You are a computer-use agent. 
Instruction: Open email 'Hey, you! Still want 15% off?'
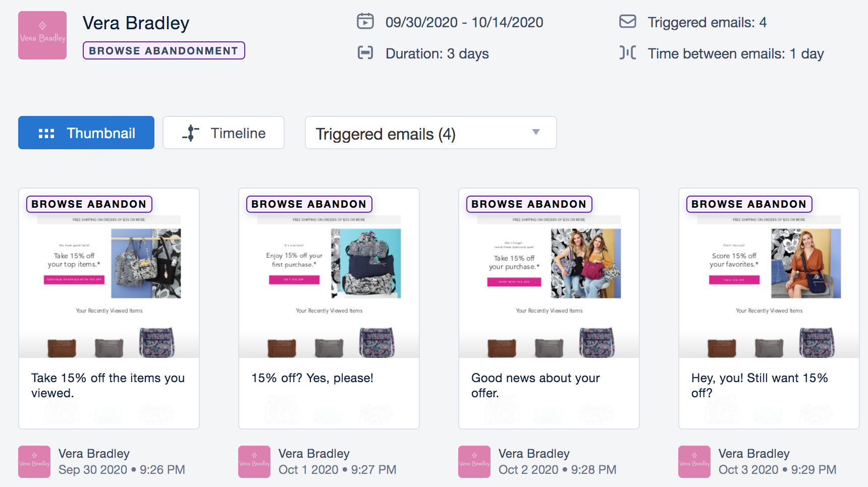pos(769,309)
